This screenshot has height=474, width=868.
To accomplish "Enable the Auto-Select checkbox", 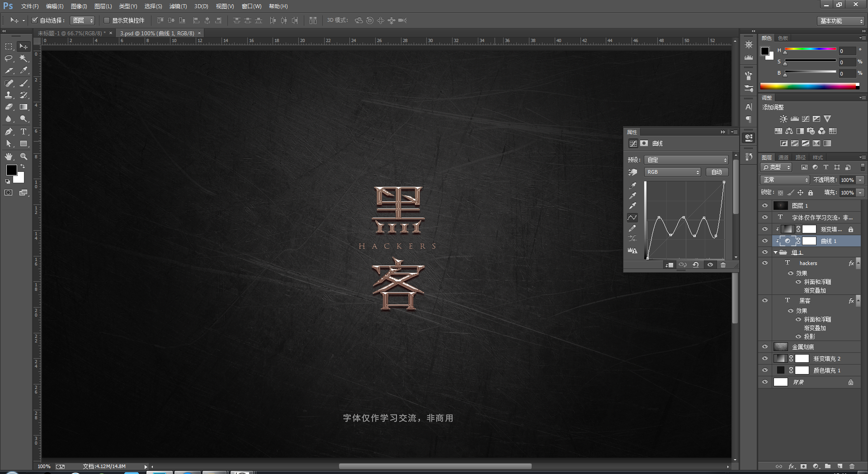I will [x=35, y=20].
